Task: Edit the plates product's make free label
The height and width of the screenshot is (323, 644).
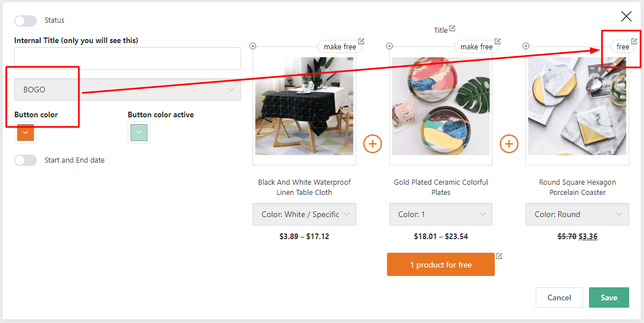Action: point(498,41)
